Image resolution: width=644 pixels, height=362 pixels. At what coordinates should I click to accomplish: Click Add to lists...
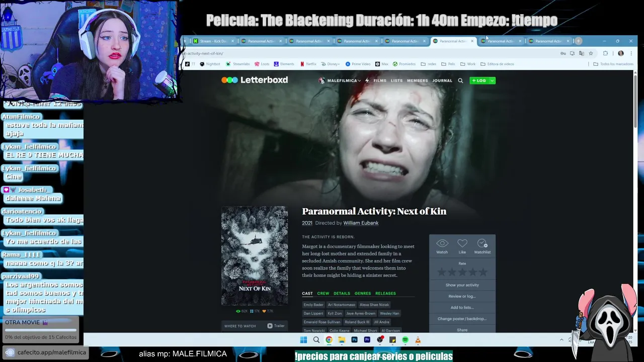pyautogui.click(x=462, y=307)
